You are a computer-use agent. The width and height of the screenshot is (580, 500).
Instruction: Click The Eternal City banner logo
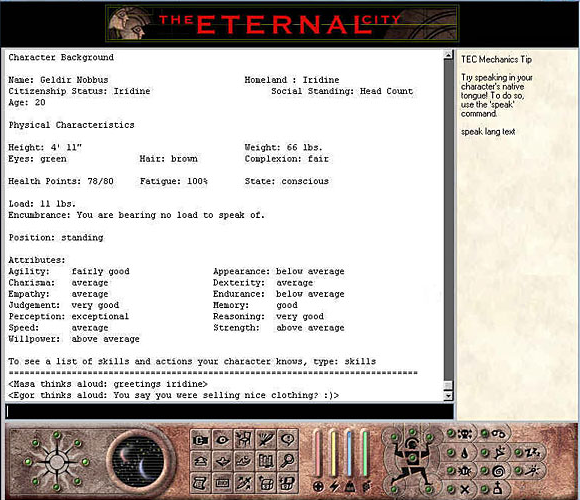click(282, 24)
